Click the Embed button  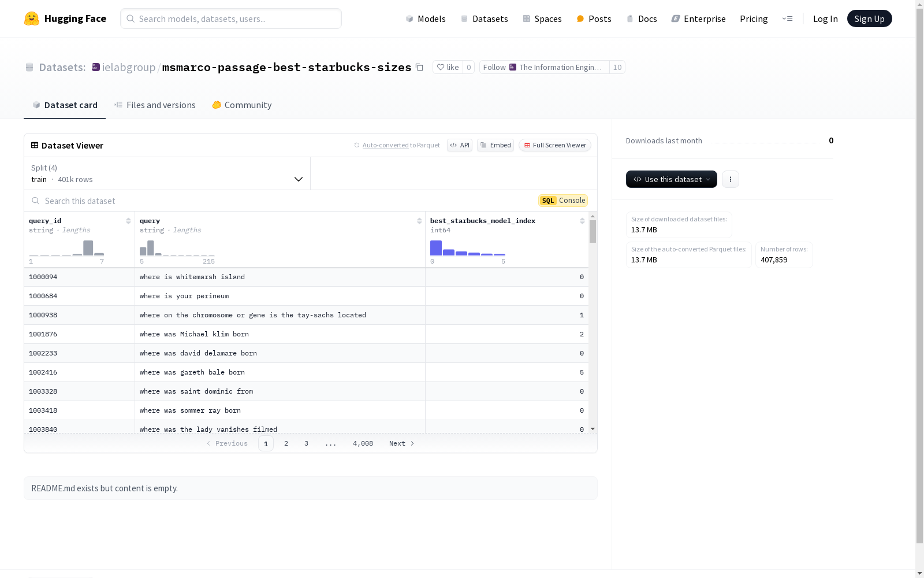tap(495, 145)
